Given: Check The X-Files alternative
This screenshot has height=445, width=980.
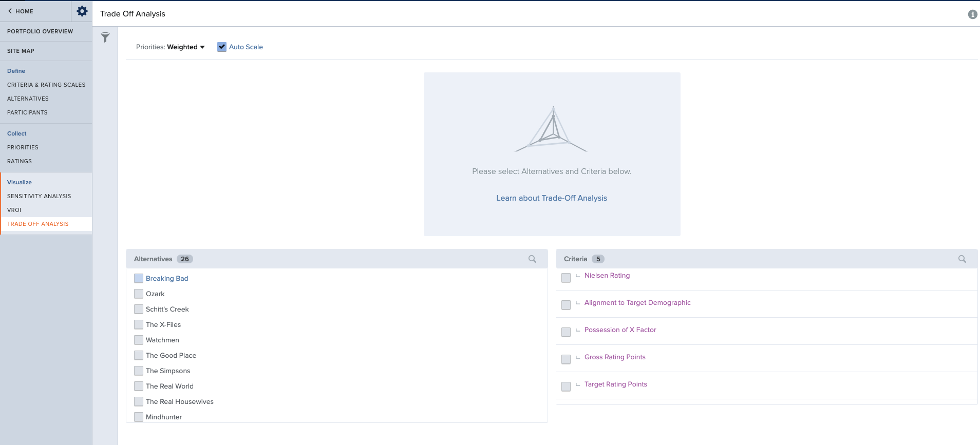Looking at the screenshot, I should coord(139,324).
